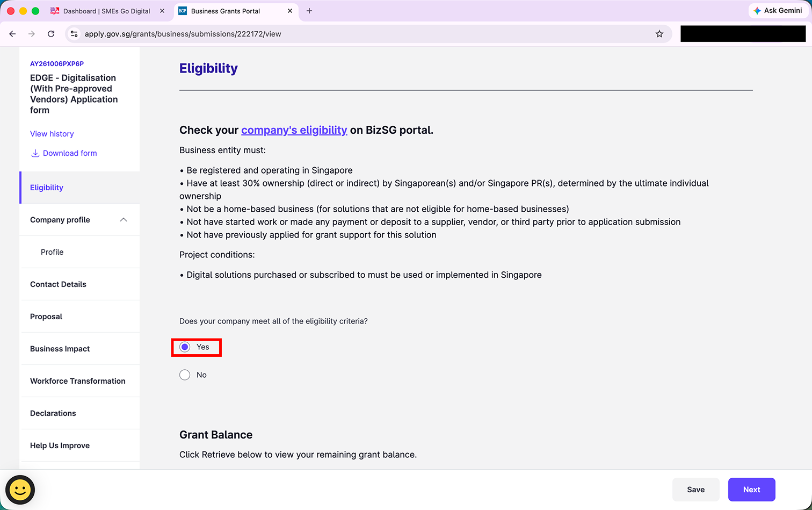Click the Download form link
This screenshot has width=812, height=510.
70,153
